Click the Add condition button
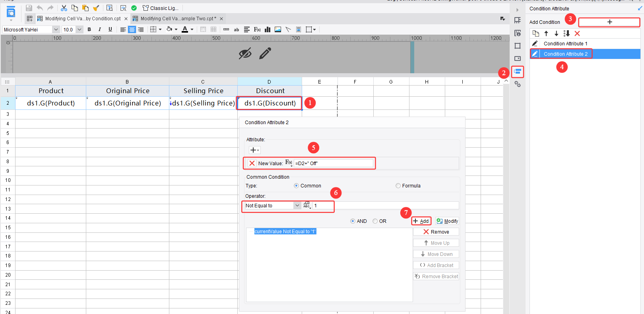644x314 pixels. [421, 221]
